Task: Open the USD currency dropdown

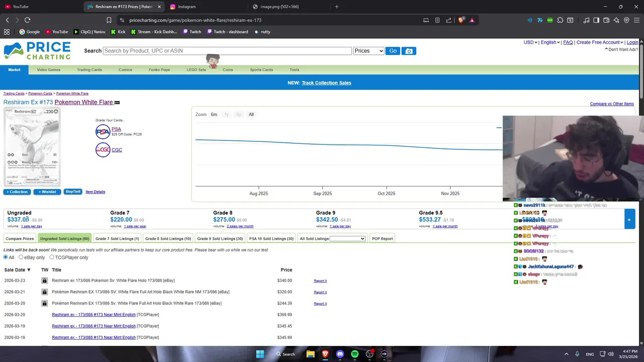Action: 530,42
